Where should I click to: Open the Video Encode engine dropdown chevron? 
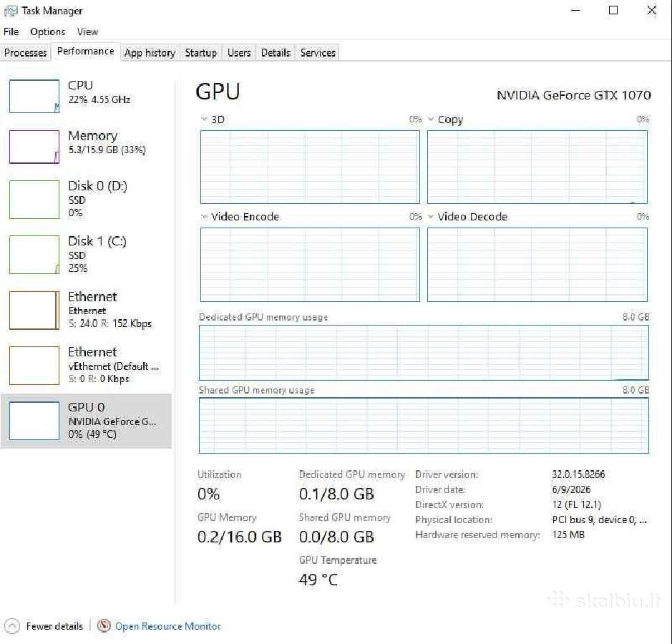pyautogui.click(x=204, y=216)
